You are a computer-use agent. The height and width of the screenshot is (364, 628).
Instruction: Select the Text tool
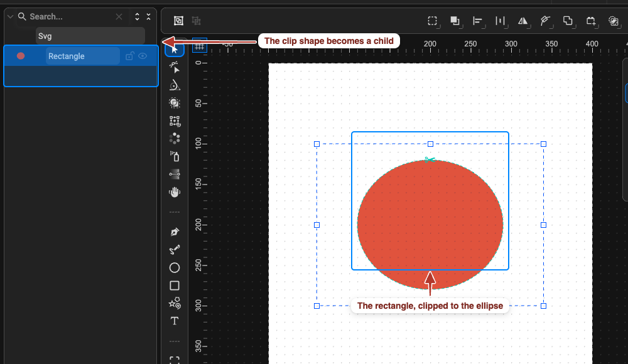[x=174, y=321]
